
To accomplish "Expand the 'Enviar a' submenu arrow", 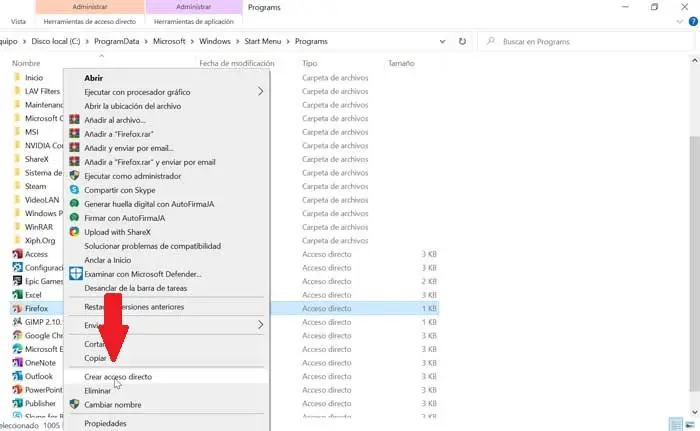I will (260, 325).
